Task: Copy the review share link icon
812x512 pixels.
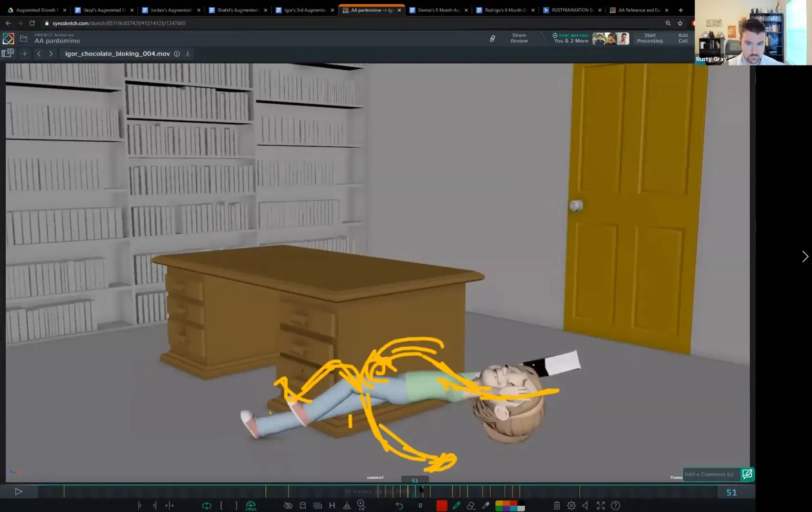Action: pyautogui.click(x=492, y=39)
